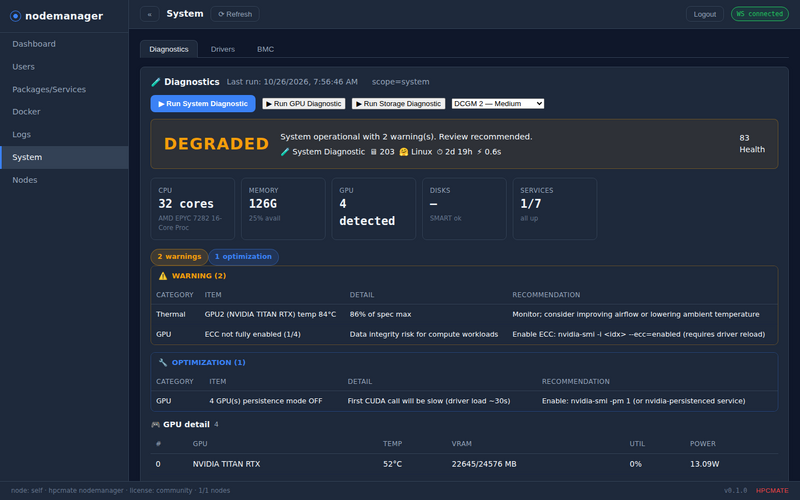
Task: Click 'First CUDA call will be slow' detail
Action: (429, 401)
